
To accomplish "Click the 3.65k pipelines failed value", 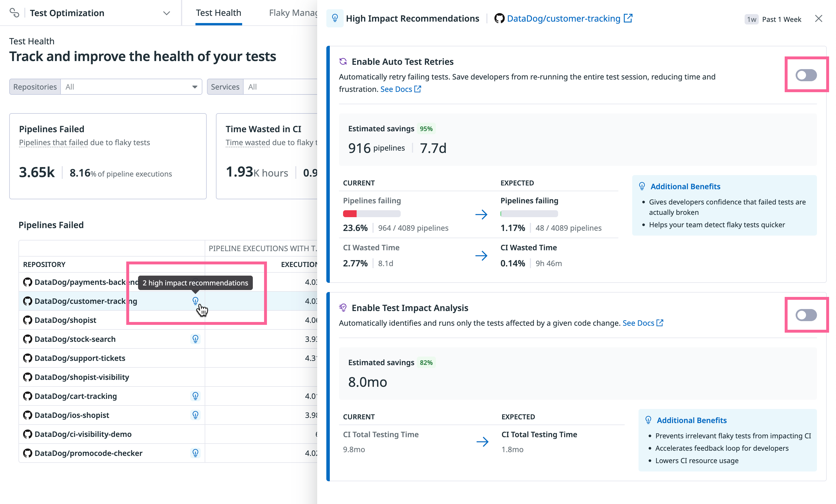I will pyautogui.click(x=37, y=172).
